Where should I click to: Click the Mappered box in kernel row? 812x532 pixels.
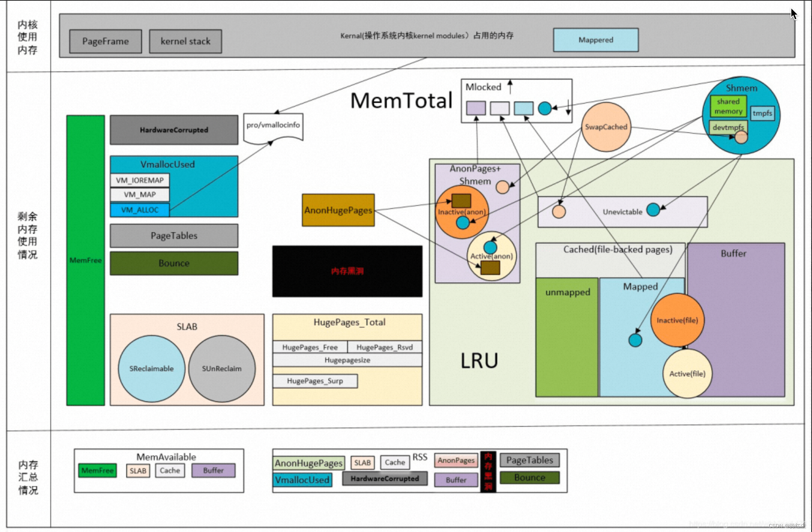coord(596,40)
